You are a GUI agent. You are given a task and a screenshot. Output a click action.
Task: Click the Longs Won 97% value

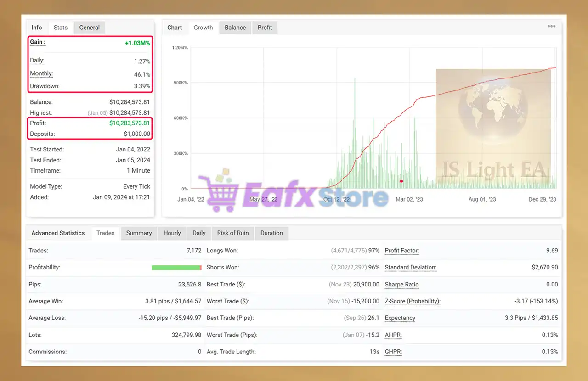point(356,251)
